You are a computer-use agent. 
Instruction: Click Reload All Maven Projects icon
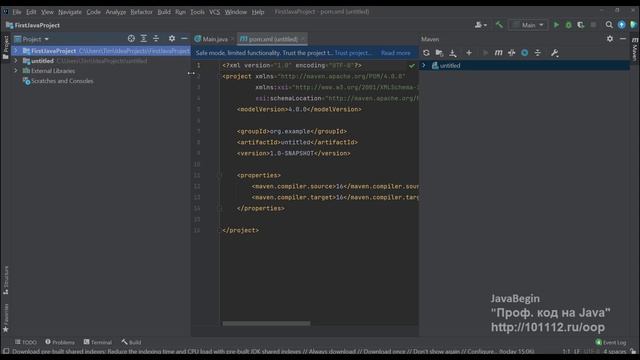coord(426,53)
